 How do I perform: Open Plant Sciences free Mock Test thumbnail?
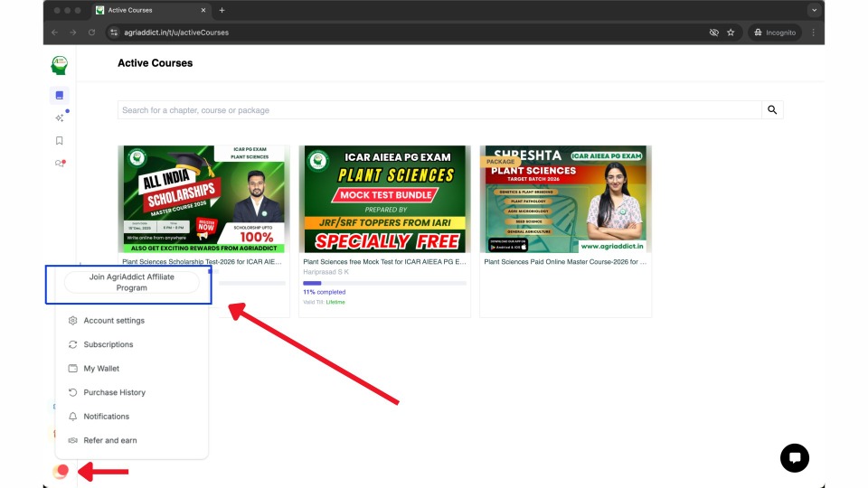point(384,199)
